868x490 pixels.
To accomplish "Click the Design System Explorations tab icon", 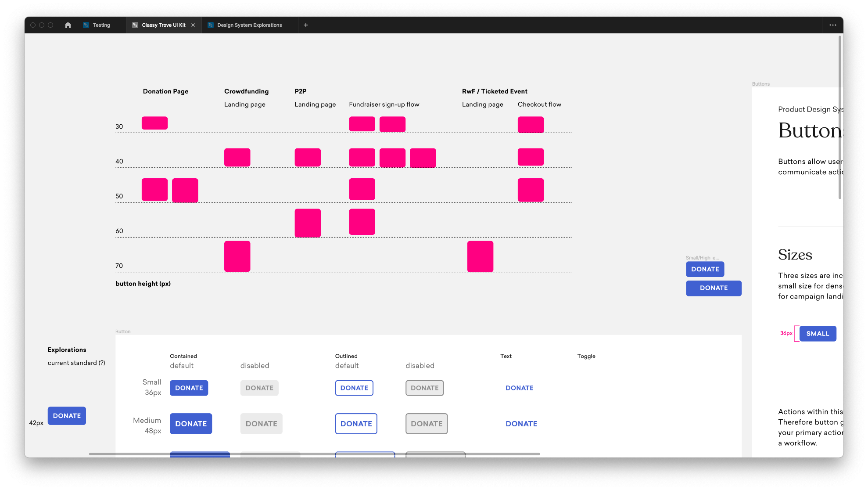I will [x=211, y=25].
